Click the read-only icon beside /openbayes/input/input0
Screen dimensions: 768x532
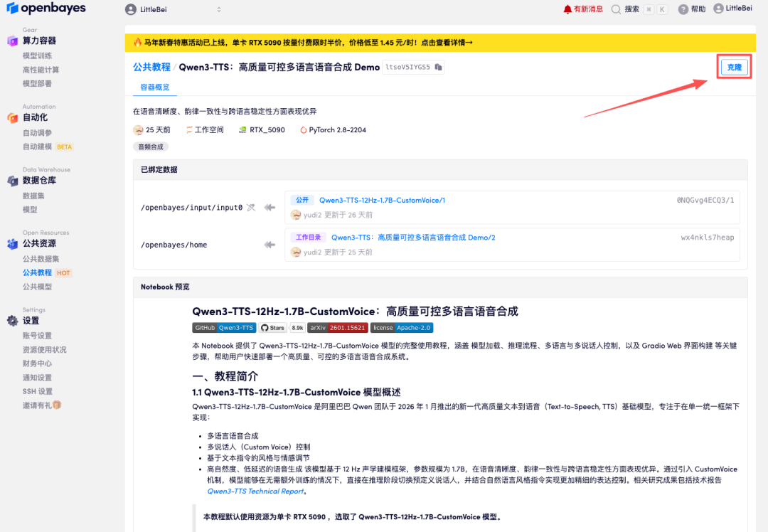pyautogui.click(x=251, y=208)
